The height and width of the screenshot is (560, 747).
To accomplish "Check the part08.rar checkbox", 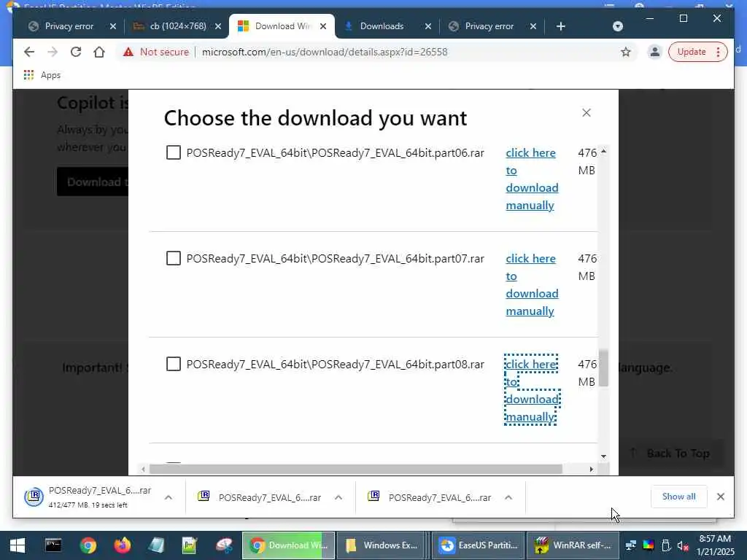I will 174,365.
